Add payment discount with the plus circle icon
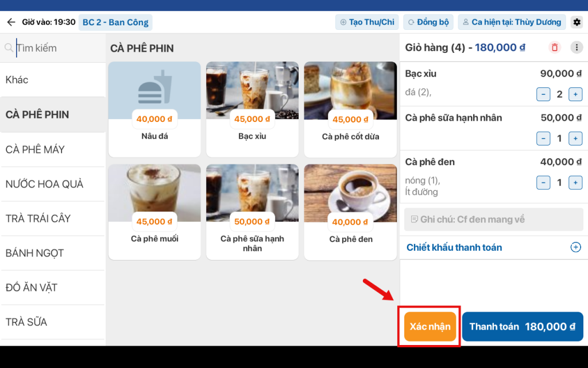The height and width of the screenshot is (368, 588). coord(575,247)
